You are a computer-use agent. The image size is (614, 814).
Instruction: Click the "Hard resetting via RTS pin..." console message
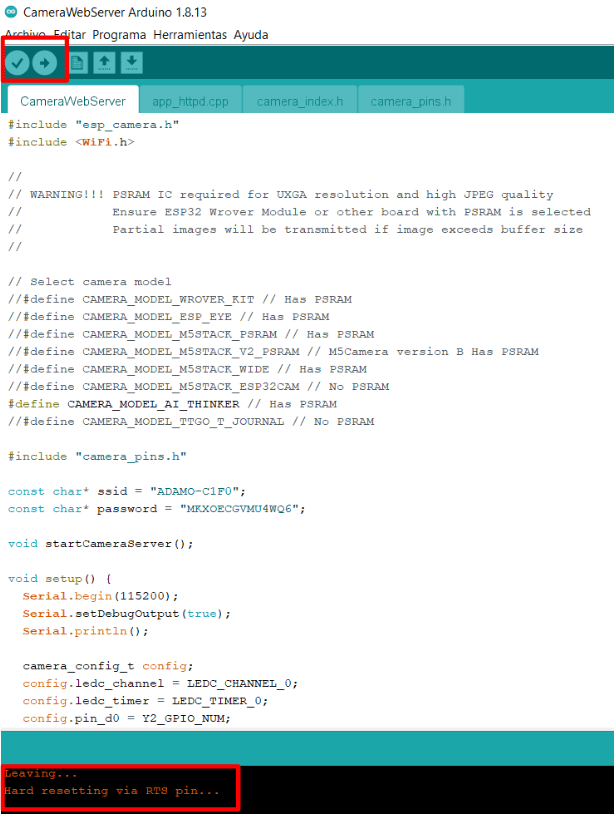(x=111, y=791)
